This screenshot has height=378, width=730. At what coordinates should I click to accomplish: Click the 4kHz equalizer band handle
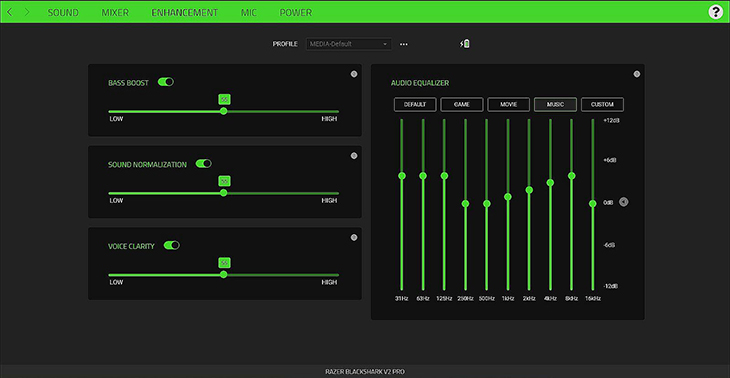(550, 182)
